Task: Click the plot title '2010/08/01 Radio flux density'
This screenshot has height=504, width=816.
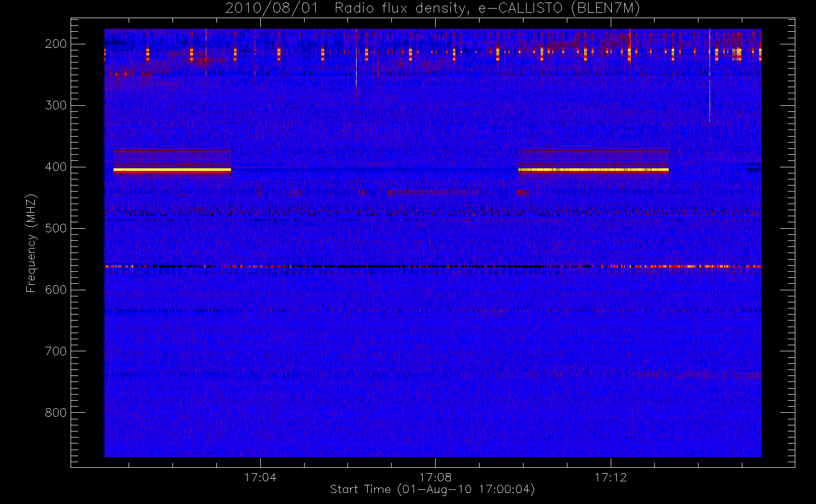Action: [433, 9]
